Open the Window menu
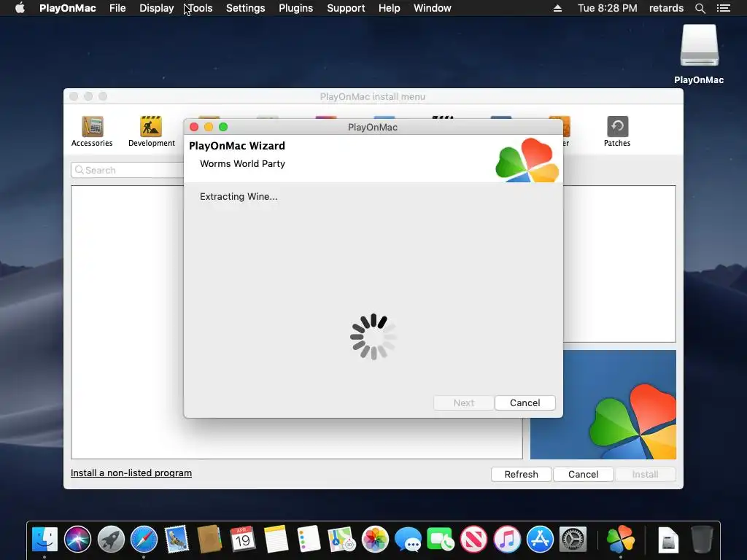Image resolution: width=747 pixels, height=560 pixels. coord(432,8)
